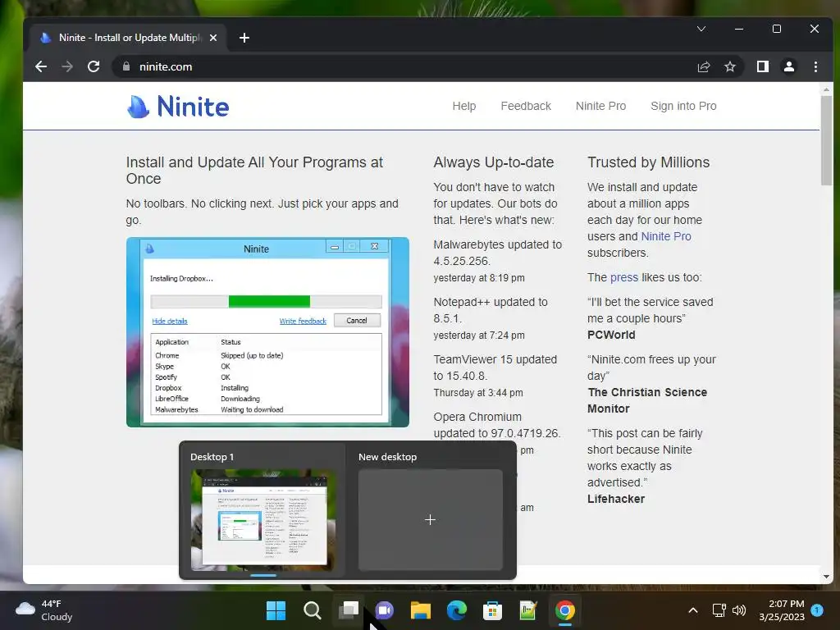This screenshot has width=840, height=630.
Task: Open Chrome profile avatar menu
Action: [x=789, y=66]
